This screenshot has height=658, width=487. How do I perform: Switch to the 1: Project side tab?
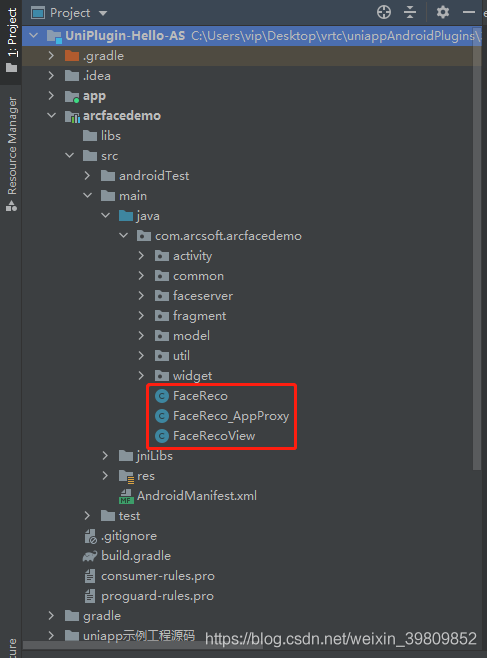point(11,40)
